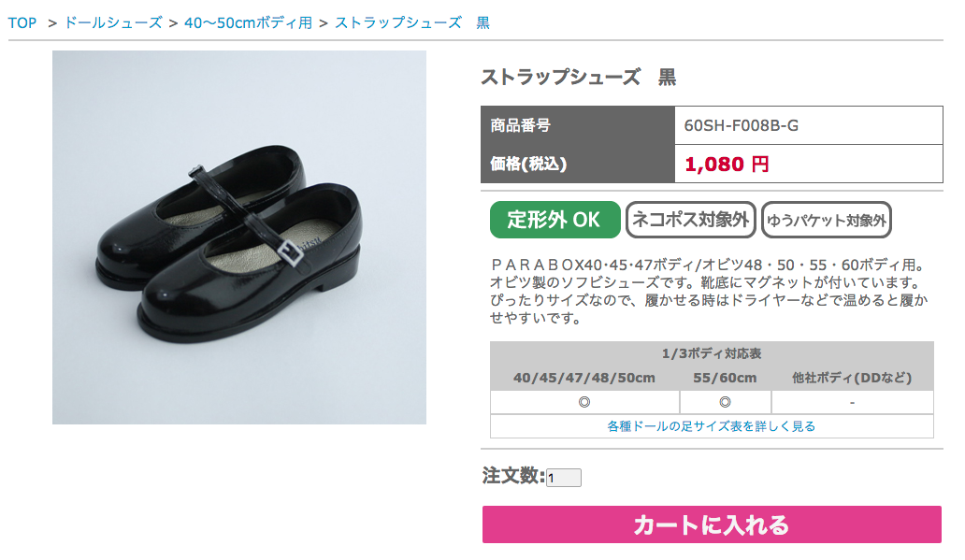Click the 1/3ボディ対応表 table header
Image resolution: width=965 pixels, height=560 pixels.
coord(711,353)
